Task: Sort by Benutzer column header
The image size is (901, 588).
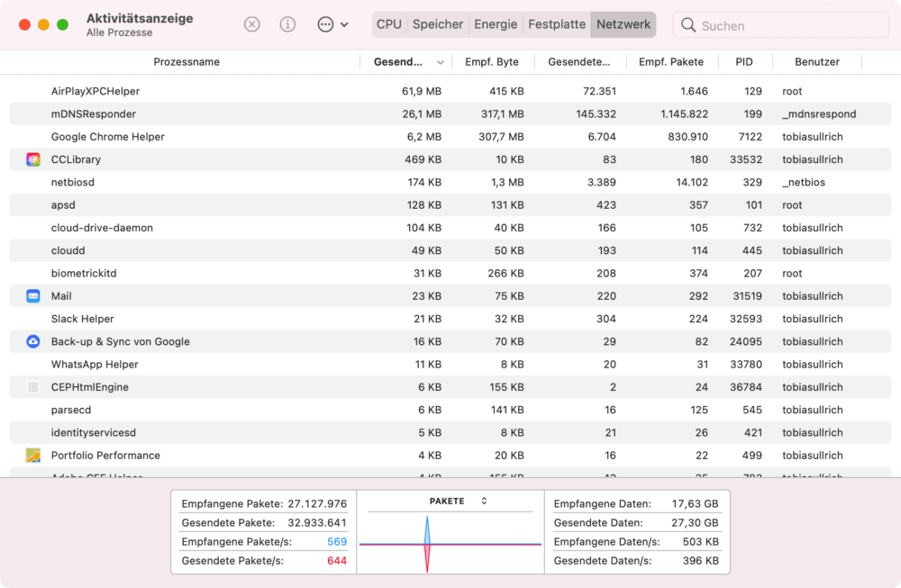Action: pyautogui.click(x=817, y=62)
